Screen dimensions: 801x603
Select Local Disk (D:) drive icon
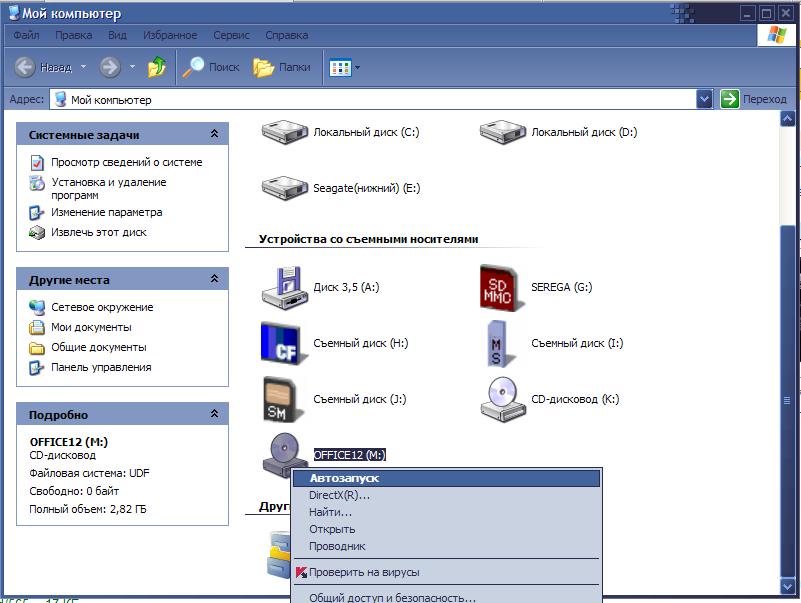tap(503, 132)
